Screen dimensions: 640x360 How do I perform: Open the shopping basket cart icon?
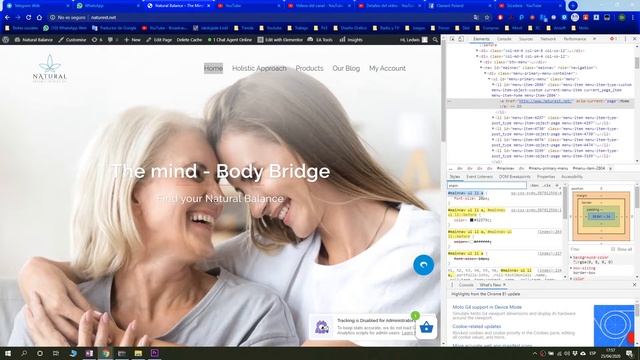coord(426,327)
